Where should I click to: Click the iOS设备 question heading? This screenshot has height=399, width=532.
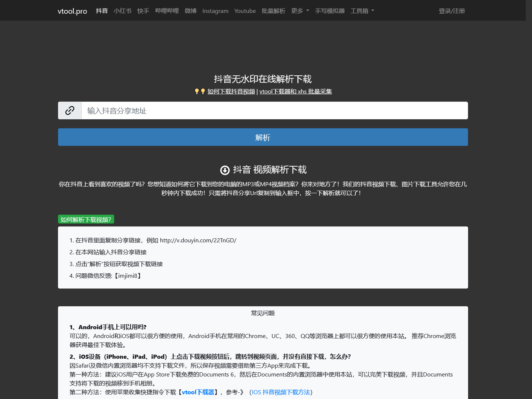[210, 357]
